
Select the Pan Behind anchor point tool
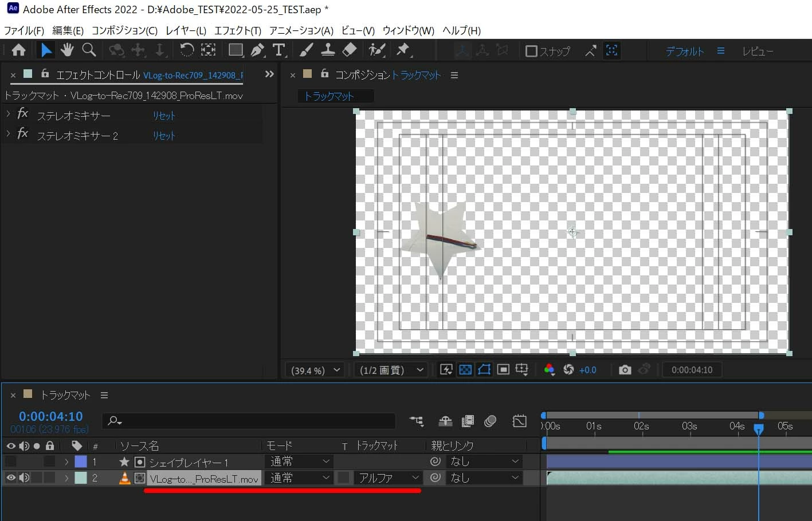[x=209, y=50]
